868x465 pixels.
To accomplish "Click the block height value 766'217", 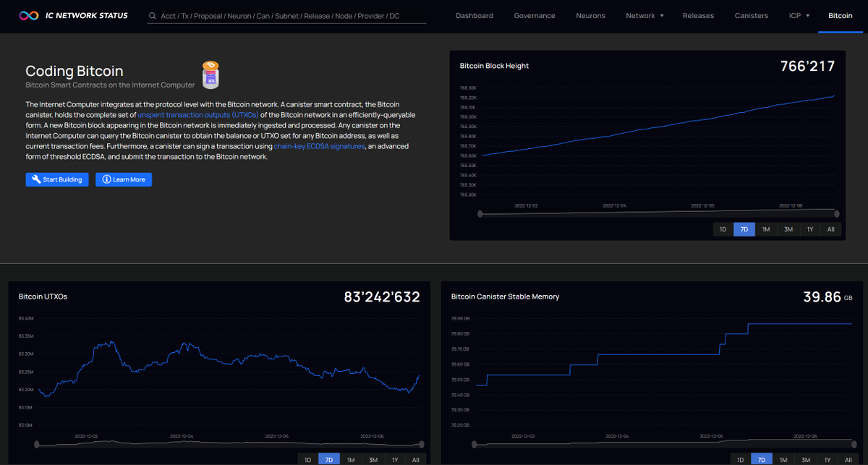I will click(x=807, y=67).
